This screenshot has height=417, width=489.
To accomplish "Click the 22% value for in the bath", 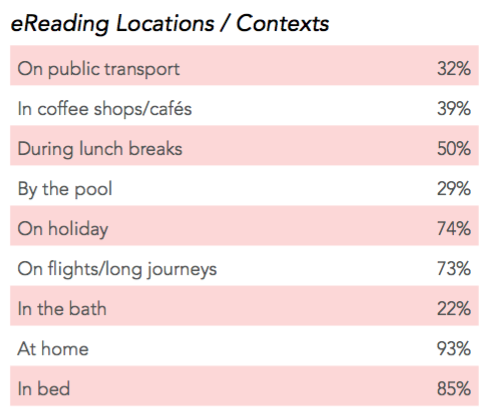I will point(454,308).
